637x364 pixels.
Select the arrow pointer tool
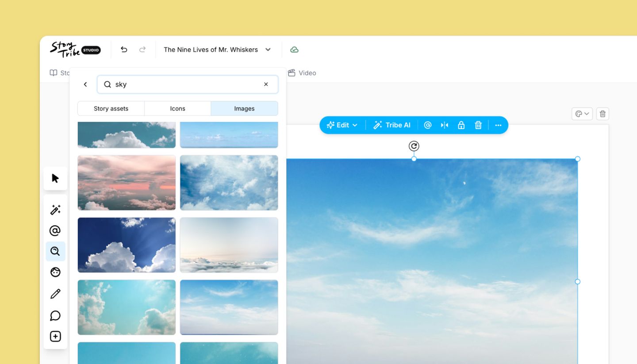click(x=55, y=178)
